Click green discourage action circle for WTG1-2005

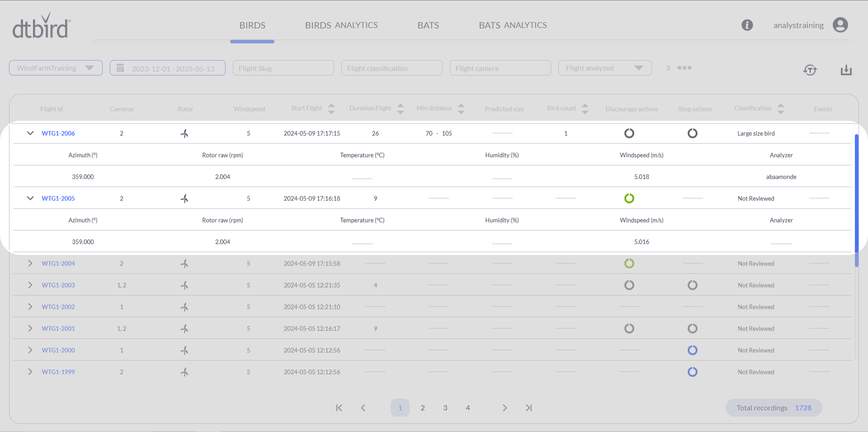coord(629,199)
